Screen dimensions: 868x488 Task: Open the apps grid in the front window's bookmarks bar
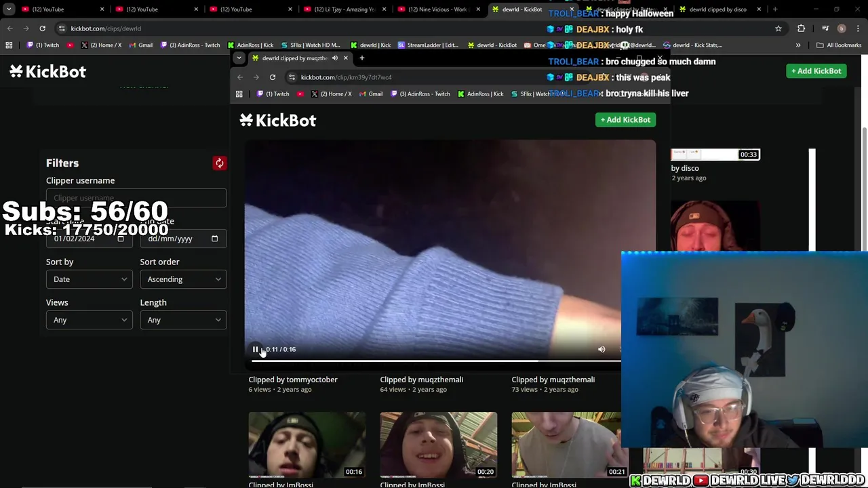(x=239, y=94)
